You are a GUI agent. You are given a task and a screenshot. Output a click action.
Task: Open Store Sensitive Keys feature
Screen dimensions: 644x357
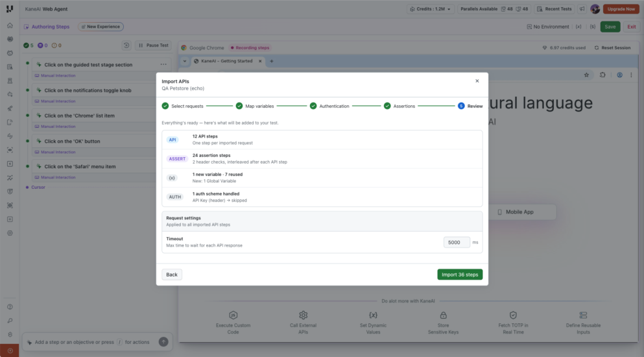click(x=443, y=323)
